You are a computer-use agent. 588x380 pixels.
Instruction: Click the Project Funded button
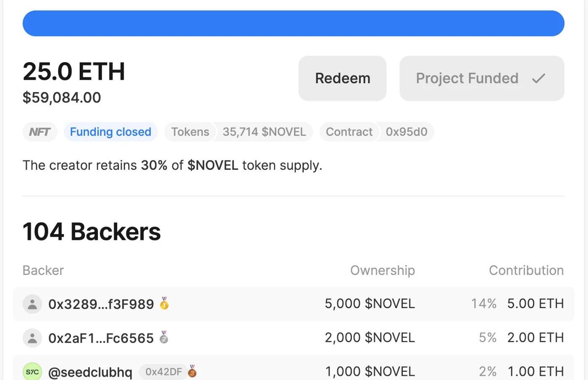(481, 79)
